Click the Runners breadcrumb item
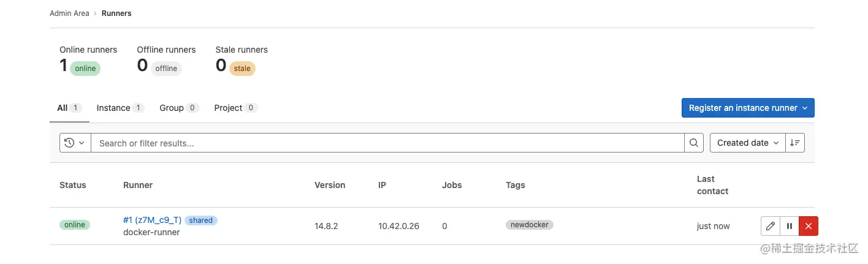Viewport: 868px width, 264px height. (x=116, y=13)
